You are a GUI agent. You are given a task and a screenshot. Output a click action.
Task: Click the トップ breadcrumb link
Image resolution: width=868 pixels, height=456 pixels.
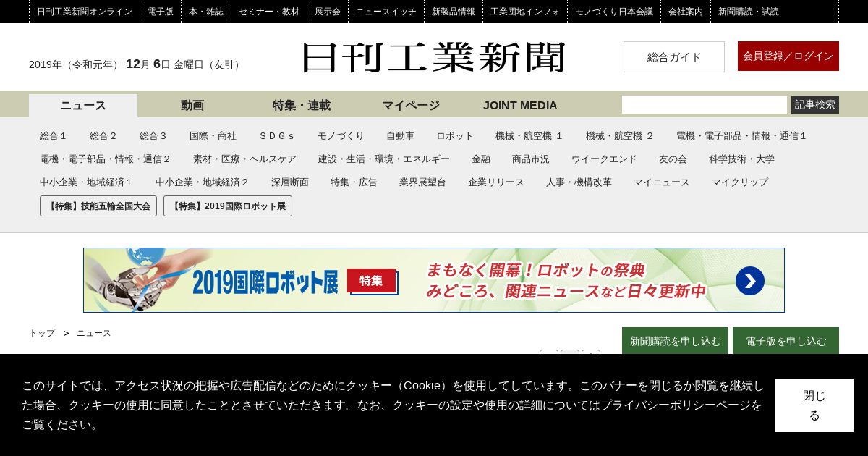point(42,333)
